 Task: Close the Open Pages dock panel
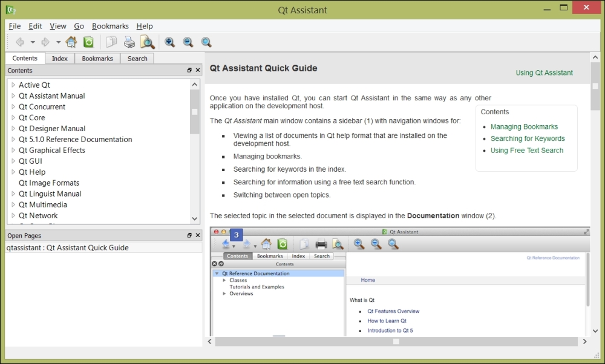click(198, 235)
